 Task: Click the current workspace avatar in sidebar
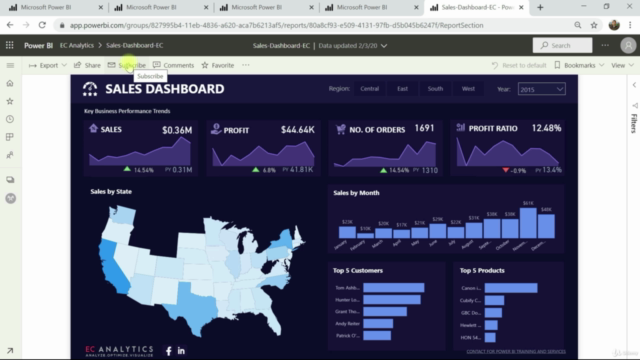(x=11, y=198)
